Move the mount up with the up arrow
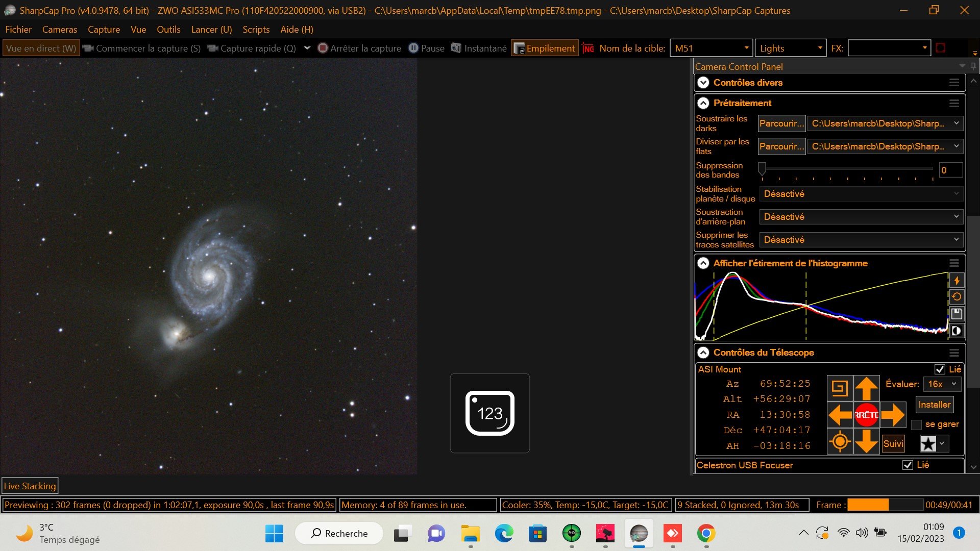The width and height of the screenshot is (980, 551). pos(866,389)
